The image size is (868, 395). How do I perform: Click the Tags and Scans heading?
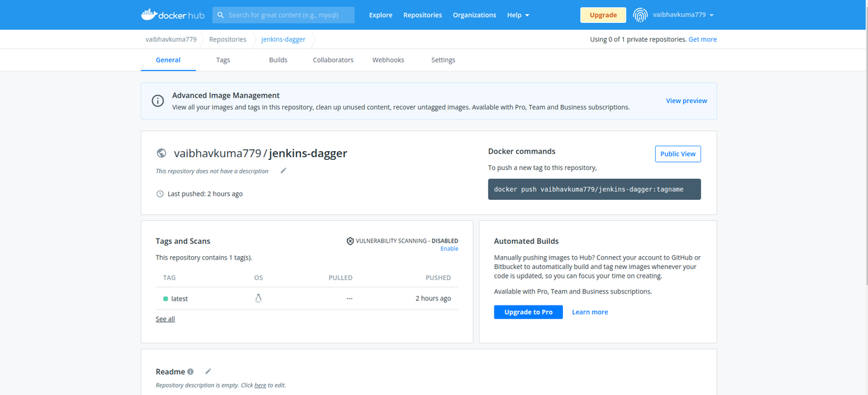pos(183,241)
